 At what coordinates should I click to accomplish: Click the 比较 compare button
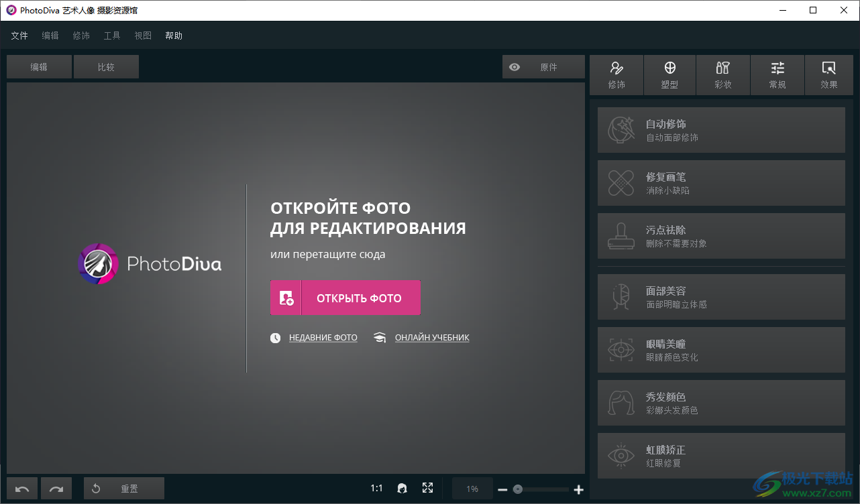click(106, 67)
